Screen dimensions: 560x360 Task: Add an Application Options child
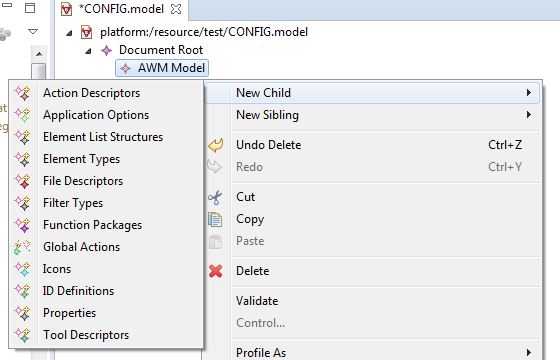tap(106, 115)
